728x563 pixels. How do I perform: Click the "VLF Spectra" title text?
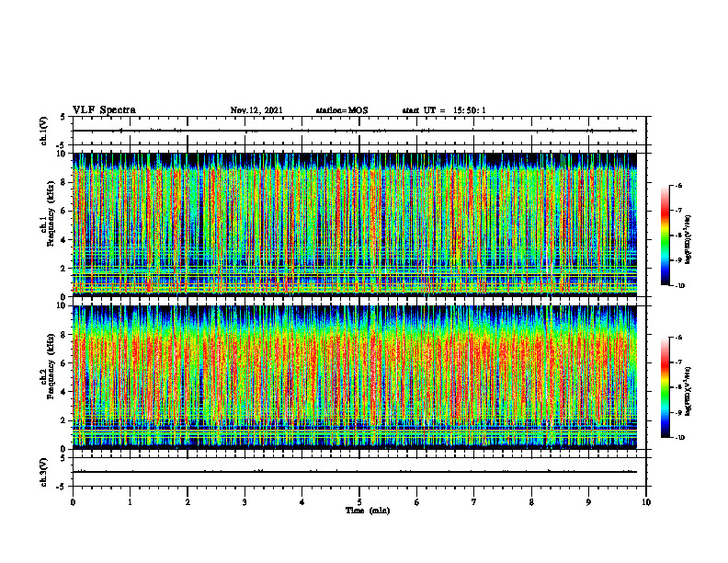[x=104, y=110]
